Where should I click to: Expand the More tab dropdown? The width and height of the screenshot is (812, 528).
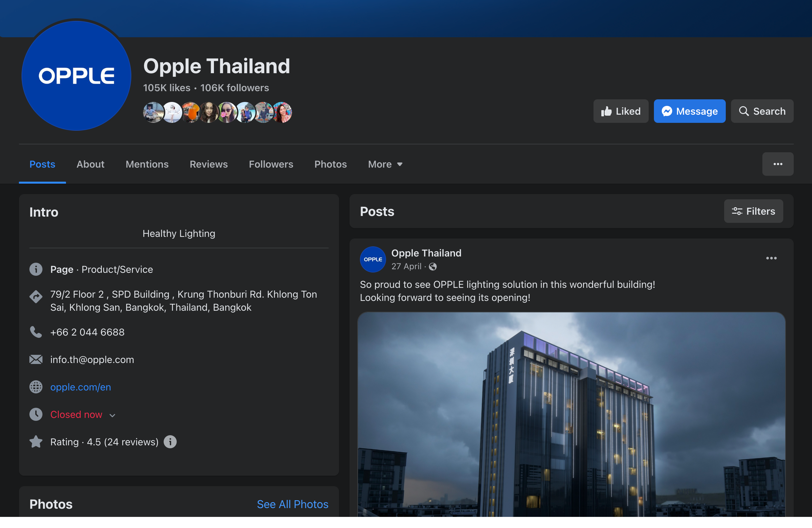pyautogui.click(x=385, y=164)
